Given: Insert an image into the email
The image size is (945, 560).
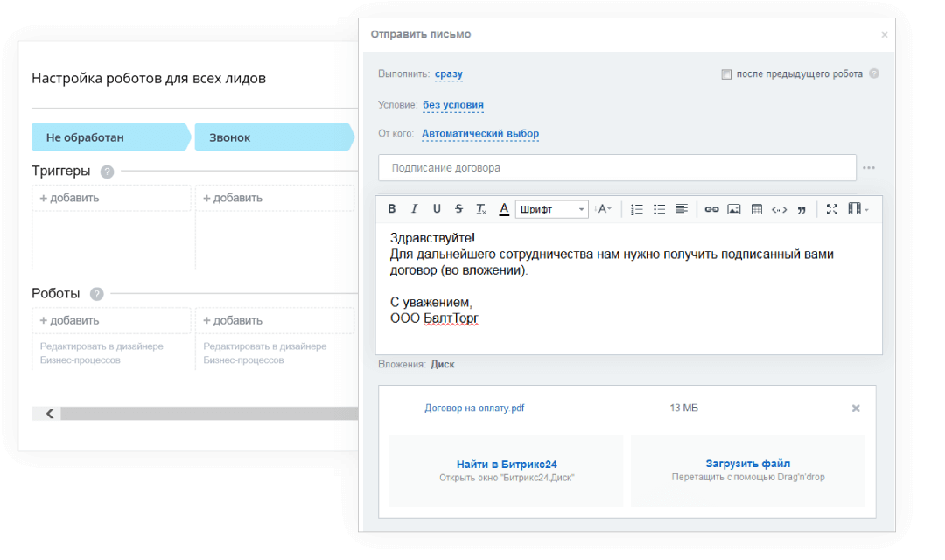Looking at the screenshot, I should tap(733, 209).
